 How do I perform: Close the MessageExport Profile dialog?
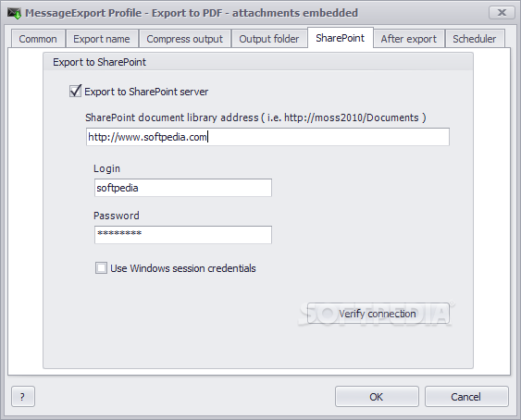coord(502,13)
